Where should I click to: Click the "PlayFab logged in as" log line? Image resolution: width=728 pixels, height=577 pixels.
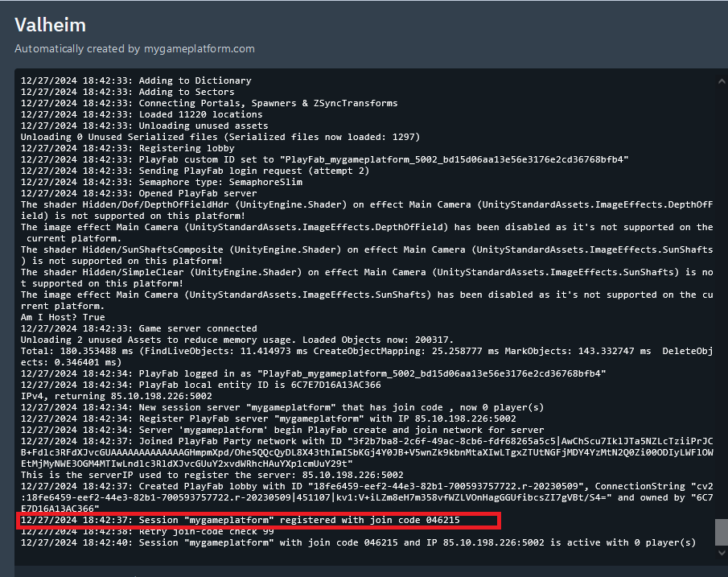coord(314,373)
